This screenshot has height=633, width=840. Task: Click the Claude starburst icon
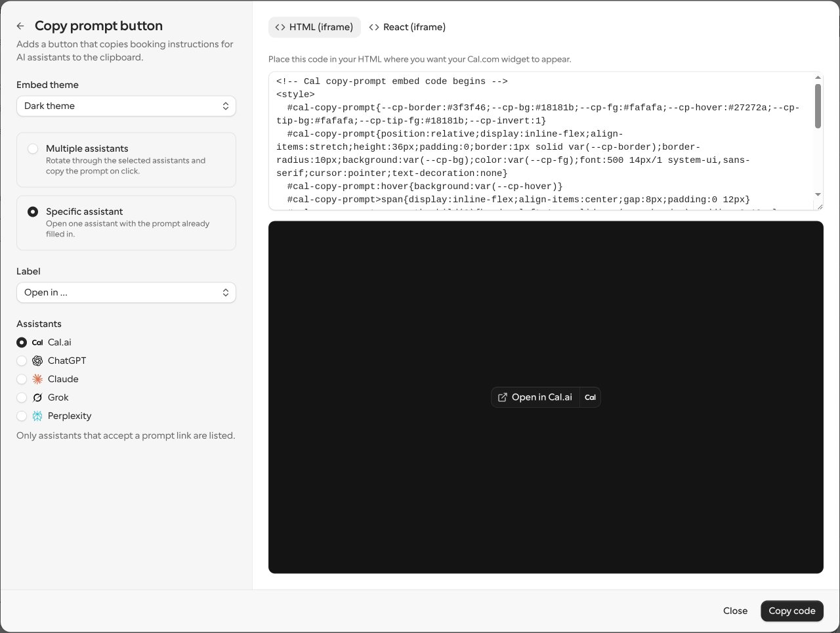tap(37, 379)
